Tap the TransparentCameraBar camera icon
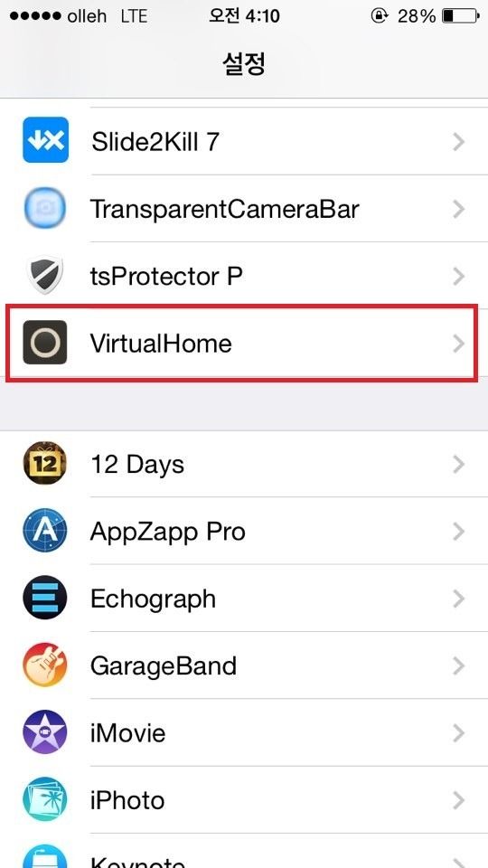Image resolution: width=488 pixels, height=868 pixels. (x=45, y=209)
